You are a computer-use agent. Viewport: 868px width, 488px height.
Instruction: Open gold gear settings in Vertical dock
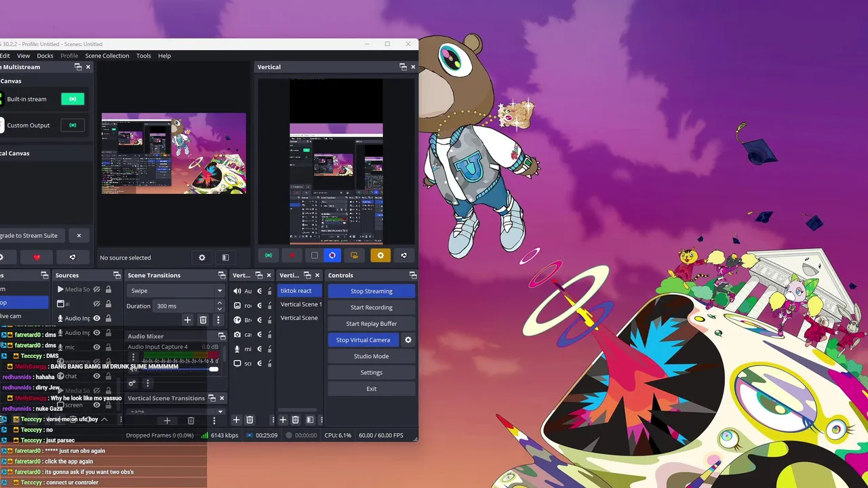click(x=380, y=256)
